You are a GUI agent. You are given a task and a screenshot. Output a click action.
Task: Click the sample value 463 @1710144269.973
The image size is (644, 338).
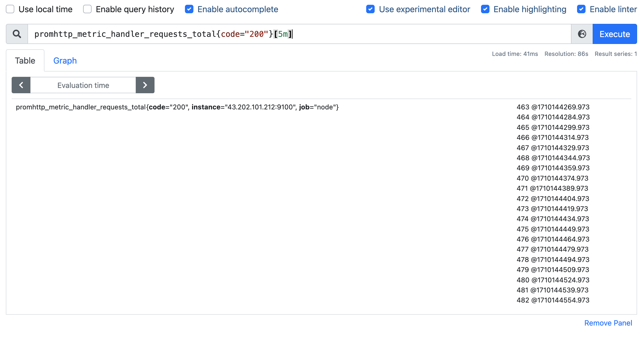click(553, 107)
